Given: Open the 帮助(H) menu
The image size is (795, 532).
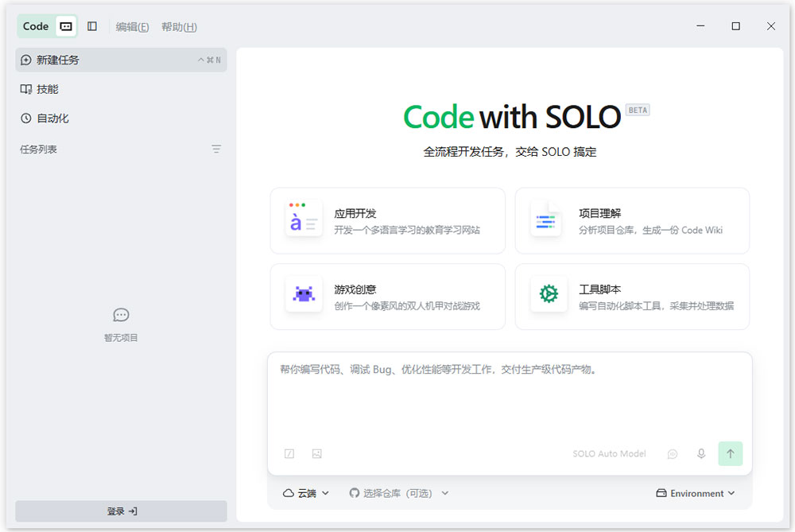Looking at the screenshot, I should [x=179, y=27].
